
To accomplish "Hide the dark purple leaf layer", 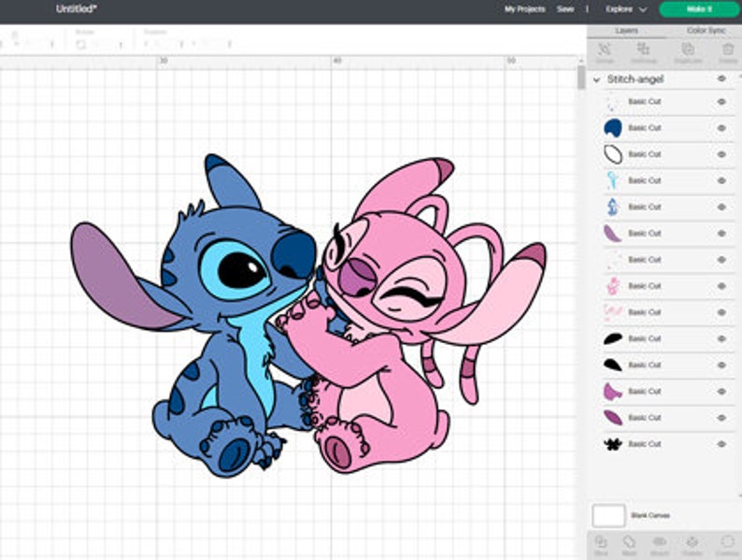I will pos(721,418).
